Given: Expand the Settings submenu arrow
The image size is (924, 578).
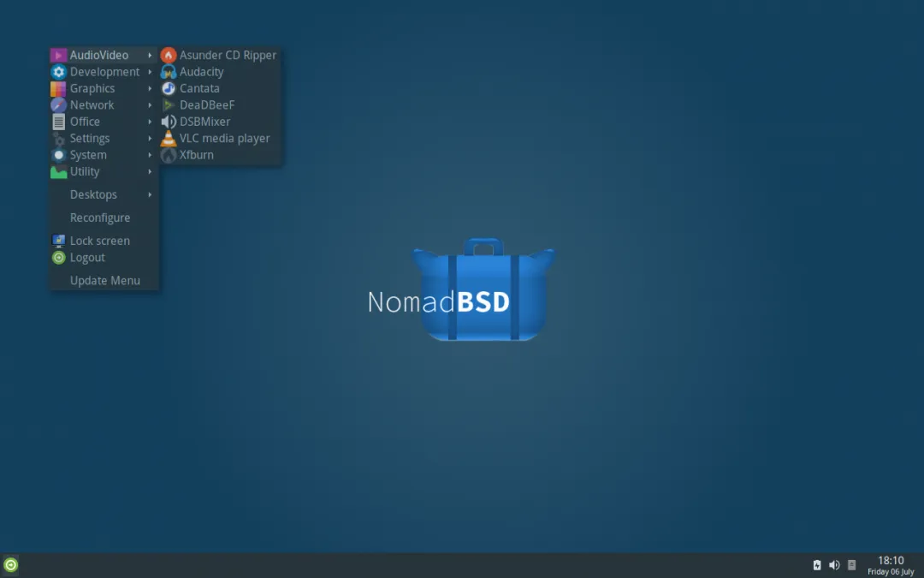Looking at the screenshot, I should click(150, 139).
